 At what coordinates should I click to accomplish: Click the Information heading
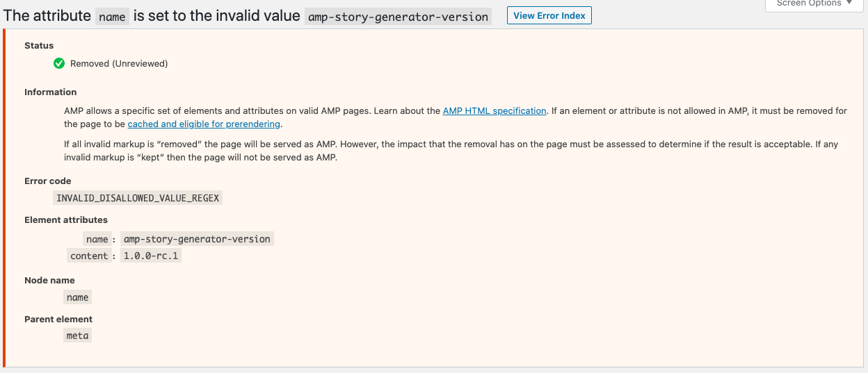point(50,92)
